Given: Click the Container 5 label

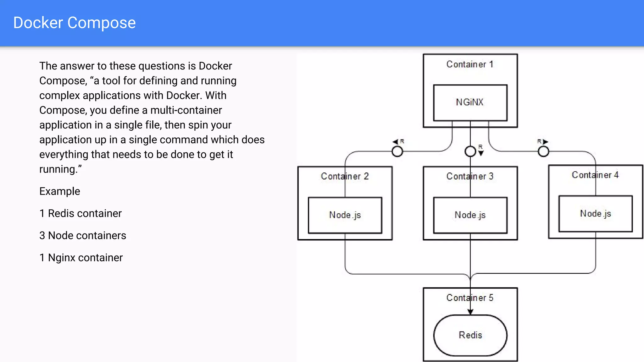Looking at the screenshot, I should (470, 298).
